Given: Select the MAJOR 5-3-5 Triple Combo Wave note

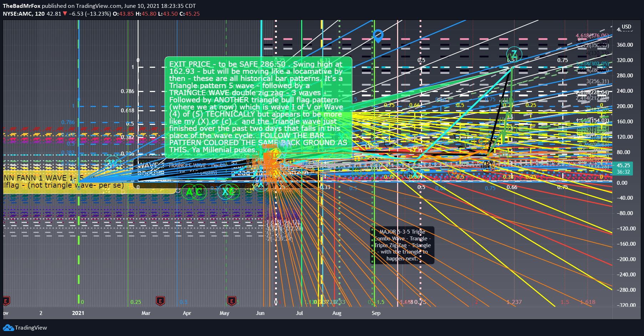Looking at the screenshot, I should [402, 245].
